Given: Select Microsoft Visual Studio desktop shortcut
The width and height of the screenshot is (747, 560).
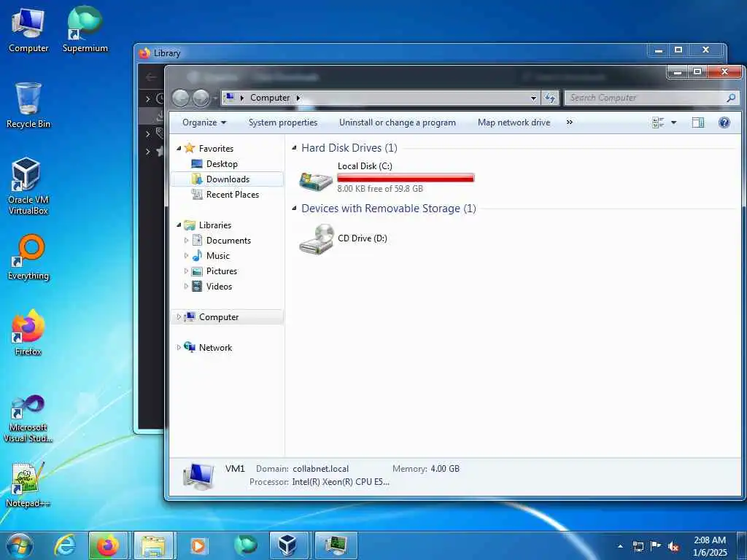Looking at the screenshot, I should [x=28, y=419].
